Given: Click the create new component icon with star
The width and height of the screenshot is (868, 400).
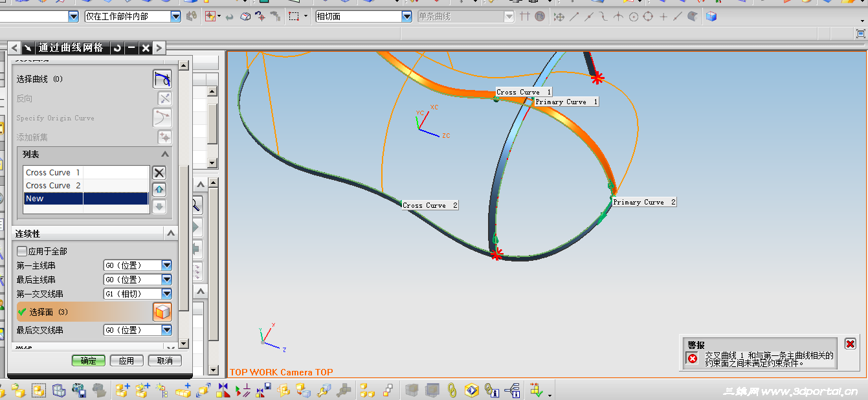Looking at the screenshot, I should pos(142,390).
